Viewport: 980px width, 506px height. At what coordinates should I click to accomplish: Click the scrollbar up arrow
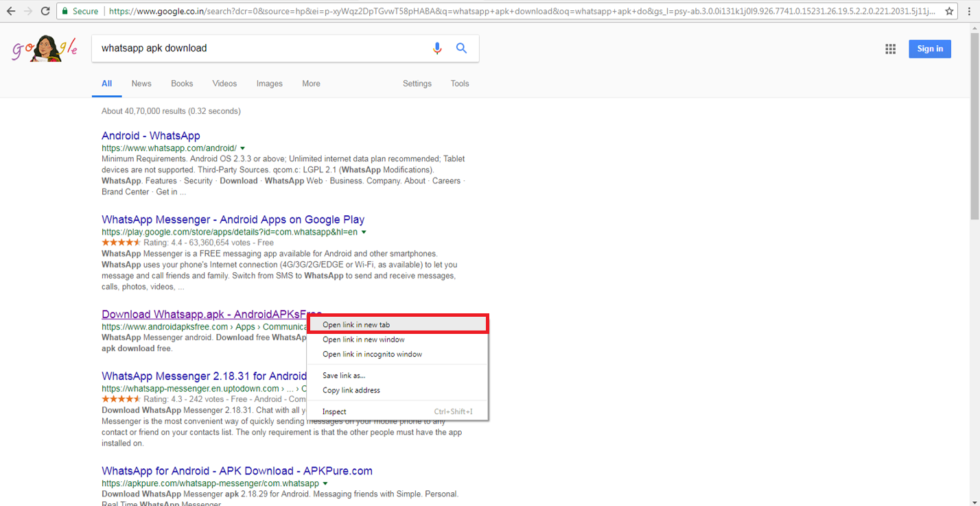click(975, 27)
